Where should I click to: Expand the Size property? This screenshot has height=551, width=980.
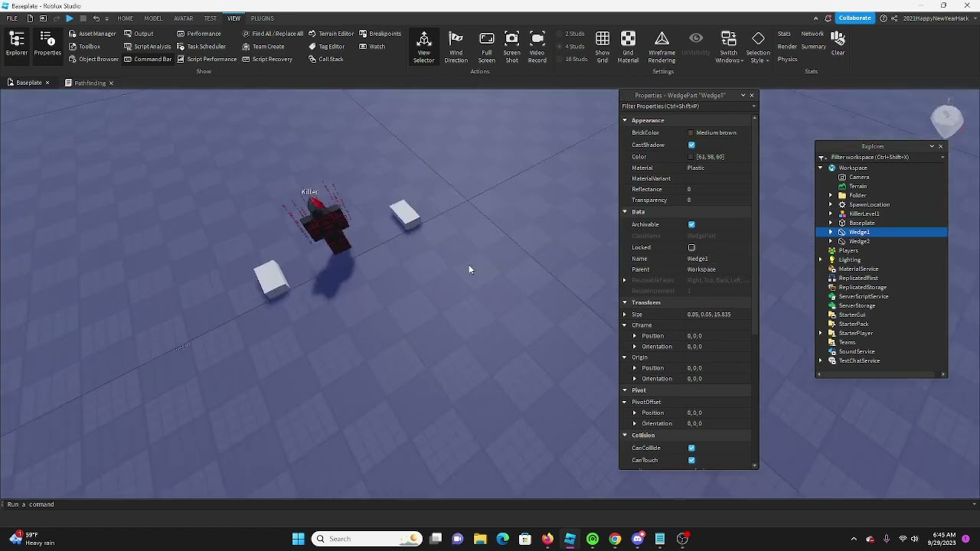point(625,315)
